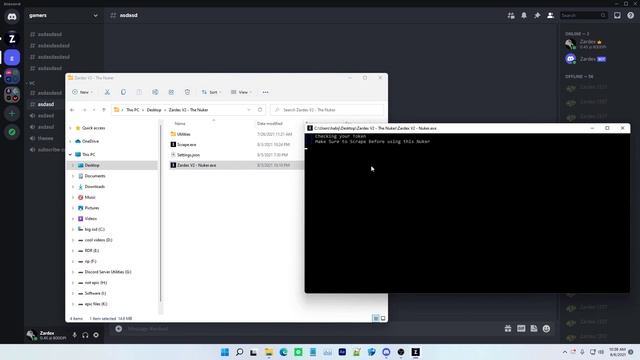Click the Paste icon in Explorer toolbar

coord(139,92)
